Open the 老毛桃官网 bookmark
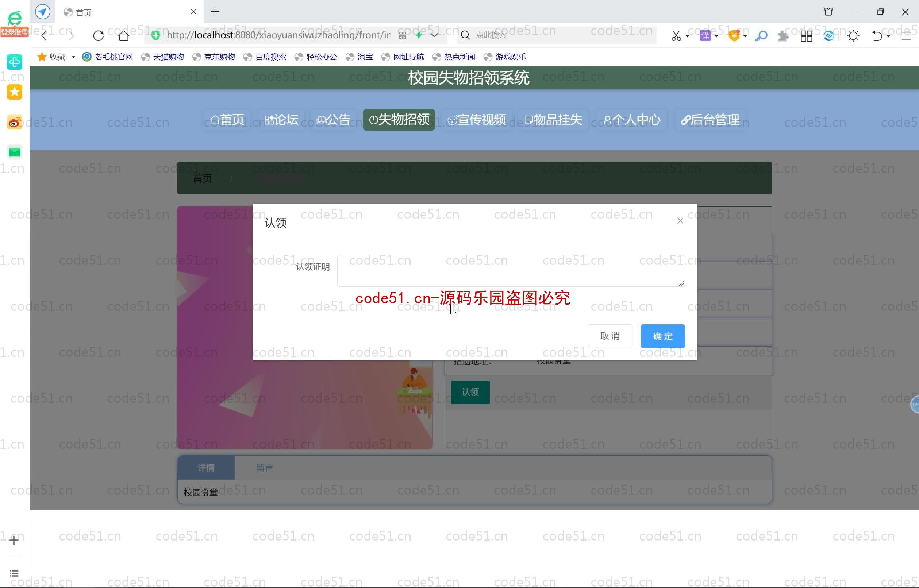This screenshot has width=919, height=588. [107, 57]
